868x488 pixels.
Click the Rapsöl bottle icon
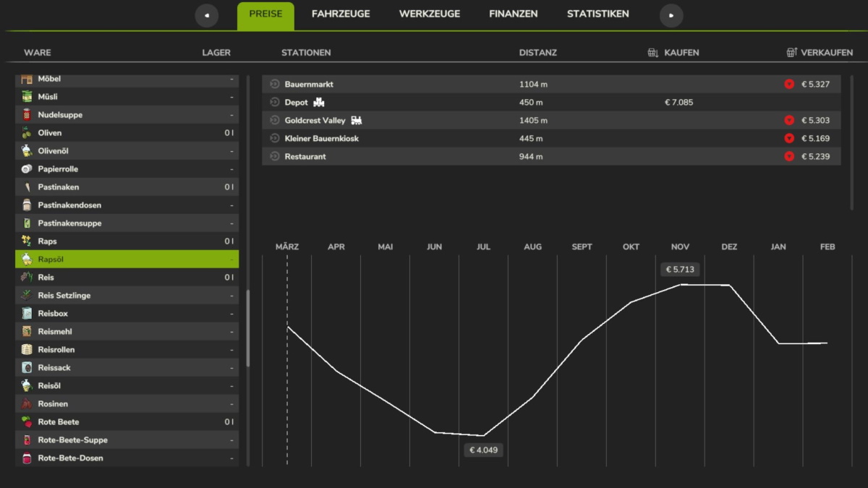27,260
